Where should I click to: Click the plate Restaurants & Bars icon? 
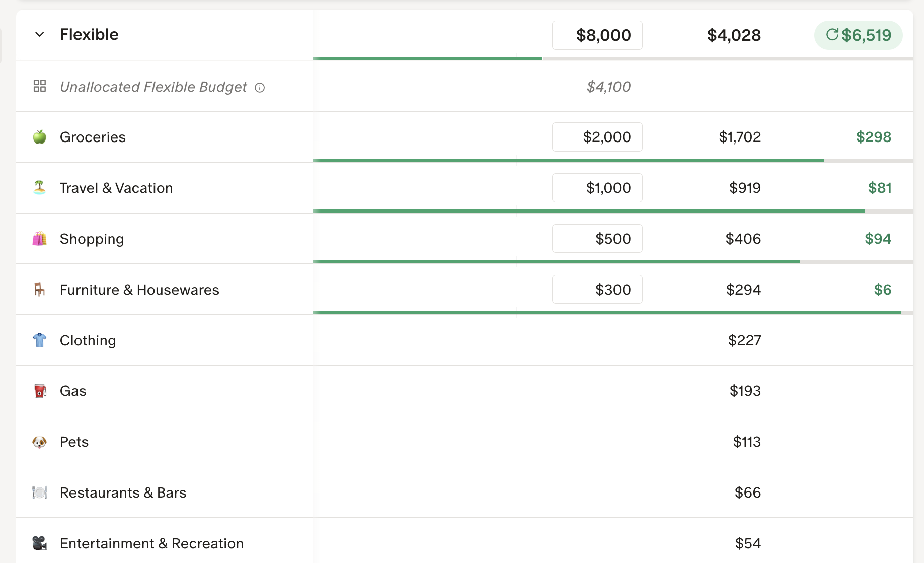[40, 492]
